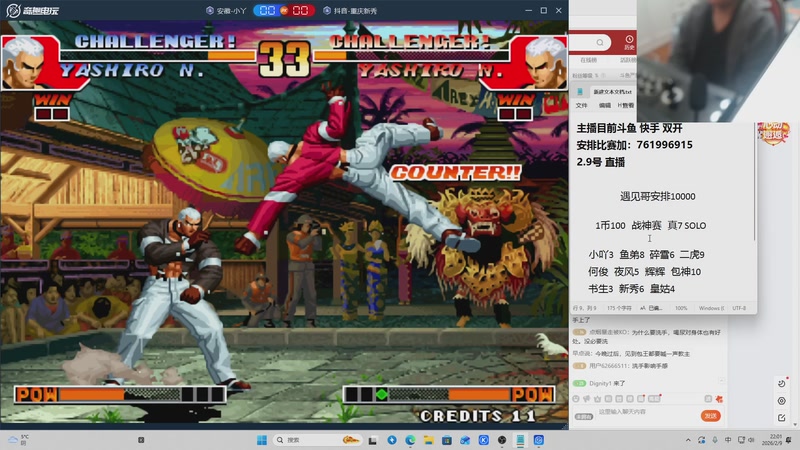The image size is (800, 450).
Task: Click the edit/share icon in right sidebar
Action: (782, 417)
